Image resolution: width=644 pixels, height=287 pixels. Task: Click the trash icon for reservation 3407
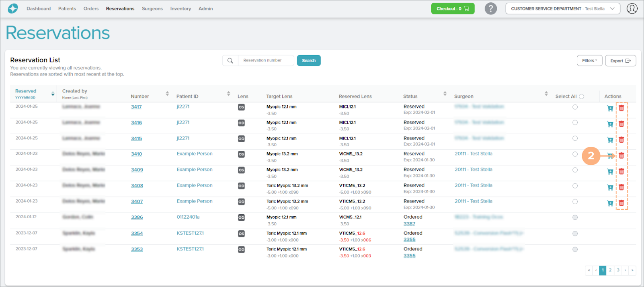coord(621,203)
